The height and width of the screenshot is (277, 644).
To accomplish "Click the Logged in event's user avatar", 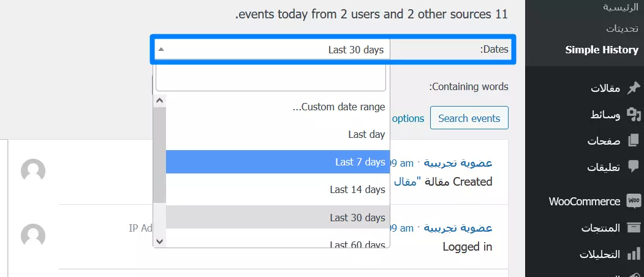I will coord(33,235).
